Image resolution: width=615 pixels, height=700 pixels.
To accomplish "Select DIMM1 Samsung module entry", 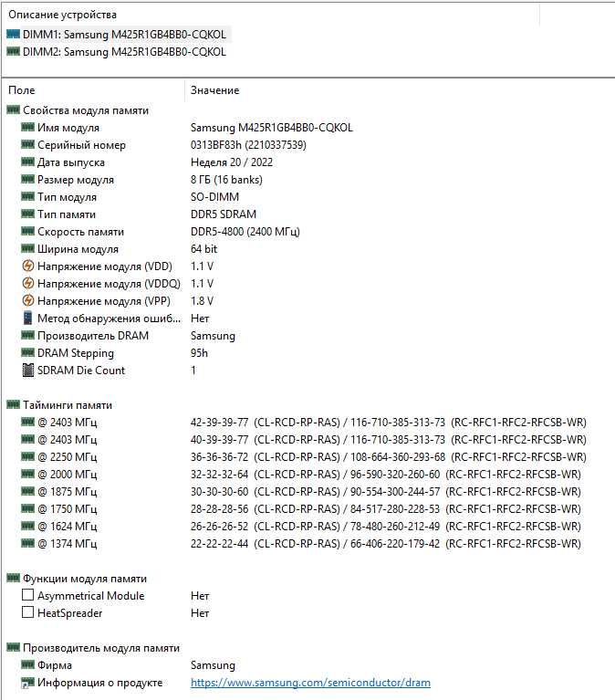I will coord(124,35).
